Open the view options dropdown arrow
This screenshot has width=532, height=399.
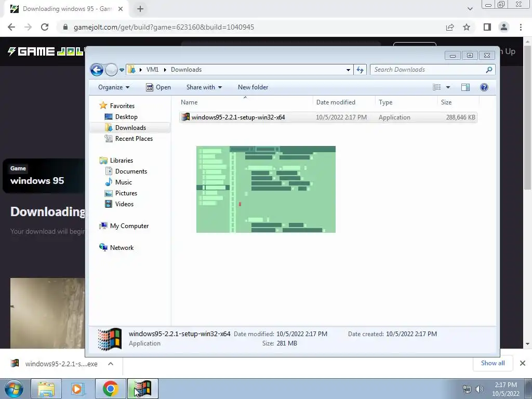pyautogui.click(x=448, y=87)
